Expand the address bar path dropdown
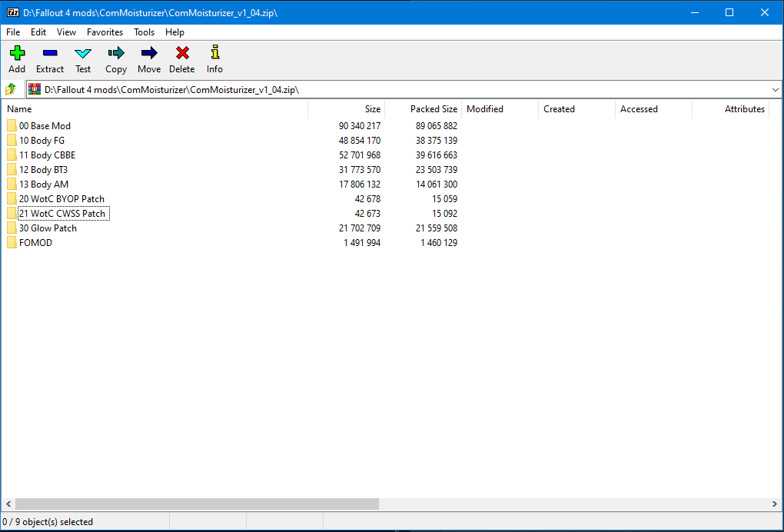 [x=775, y=90]
